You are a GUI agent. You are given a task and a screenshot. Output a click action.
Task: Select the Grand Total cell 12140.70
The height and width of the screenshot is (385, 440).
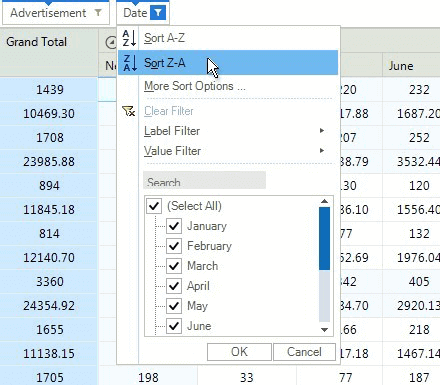point(49,257)
